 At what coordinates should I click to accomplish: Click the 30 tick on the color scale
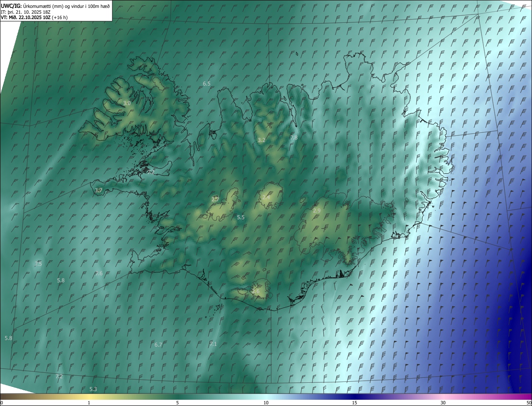coord(443,403)
